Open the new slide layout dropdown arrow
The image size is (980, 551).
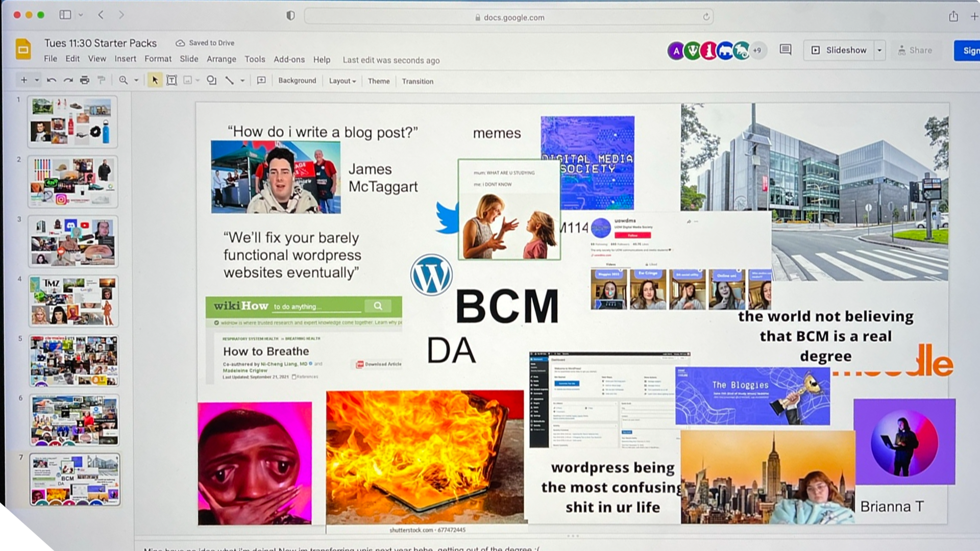click(37, 81)
